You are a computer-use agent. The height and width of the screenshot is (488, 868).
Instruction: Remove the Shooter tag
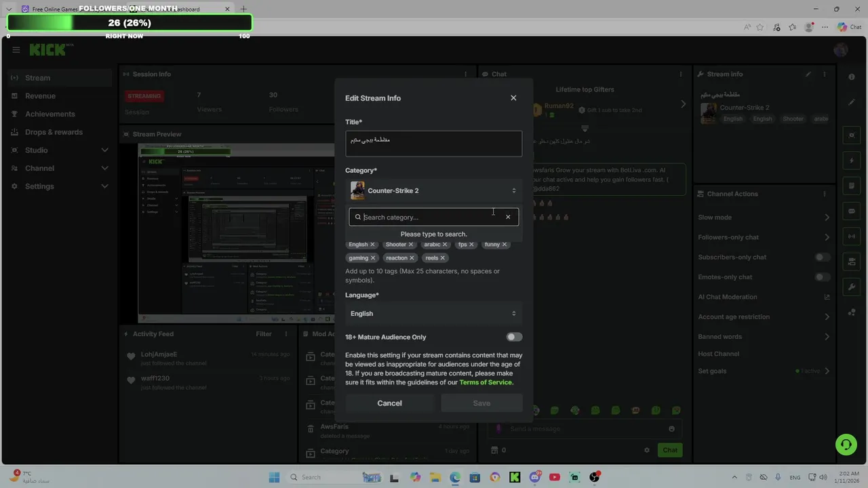411,245
